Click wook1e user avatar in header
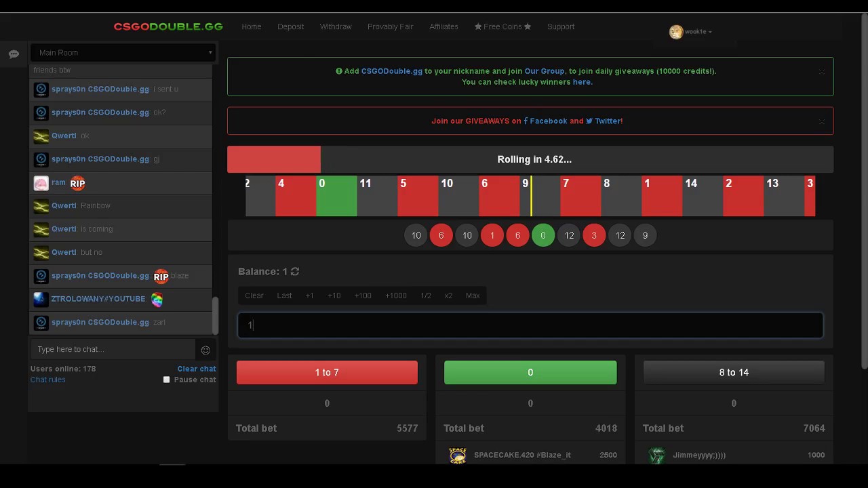Screen dimensions: 868x488 [675, 32]
